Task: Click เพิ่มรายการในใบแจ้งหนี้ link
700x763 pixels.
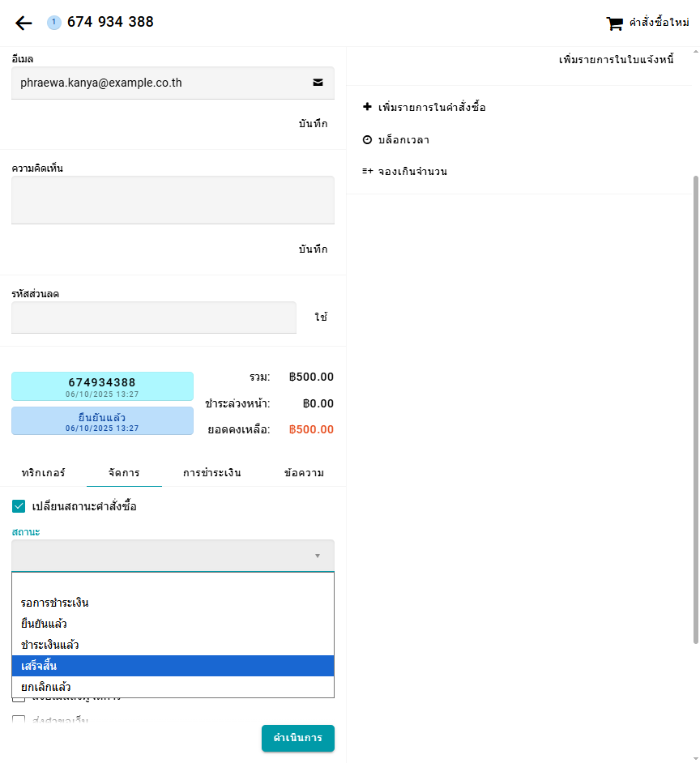Action: [616, 60]
